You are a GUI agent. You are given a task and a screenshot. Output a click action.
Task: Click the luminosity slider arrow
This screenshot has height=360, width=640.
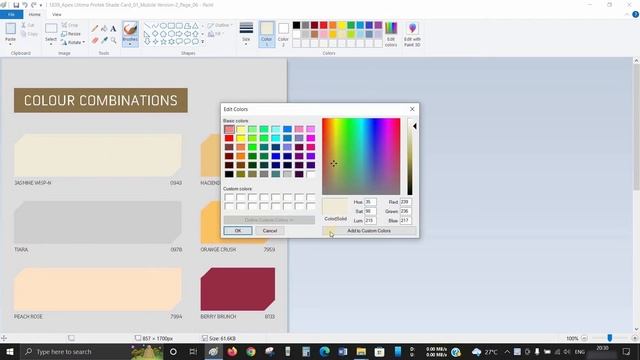tap(415, 127)
